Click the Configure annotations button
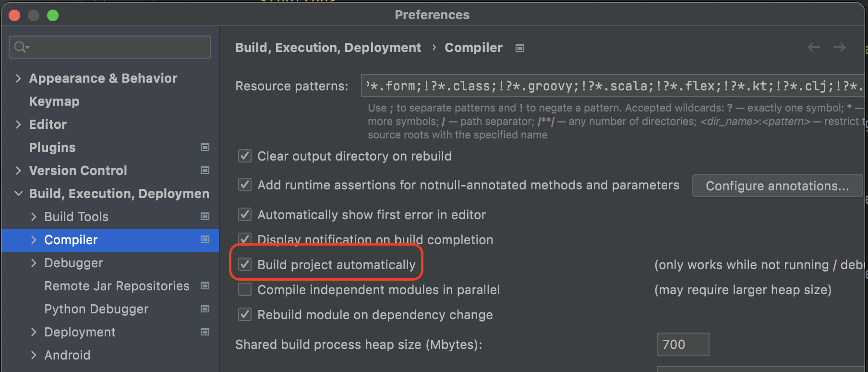The image size is (868, 372). pyautogui.click(x=777, y=186)
